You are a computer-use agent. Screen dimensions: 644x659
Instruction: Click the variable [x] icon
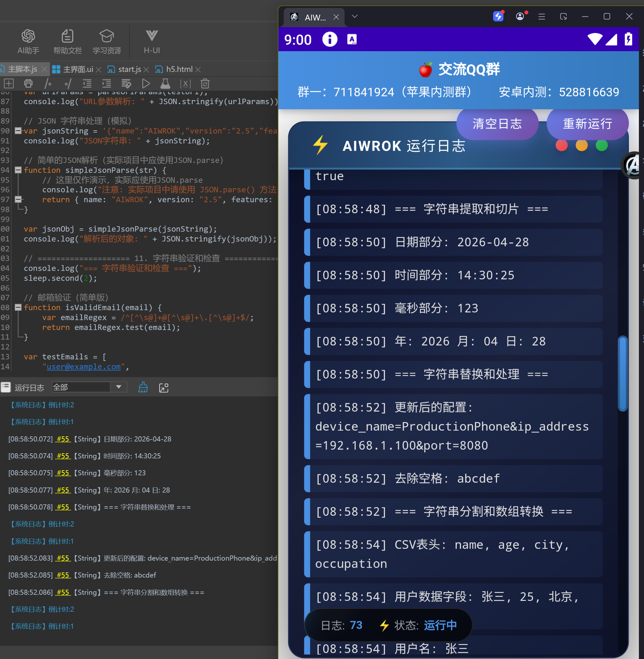pyautogui.click(x=185, y=83)
